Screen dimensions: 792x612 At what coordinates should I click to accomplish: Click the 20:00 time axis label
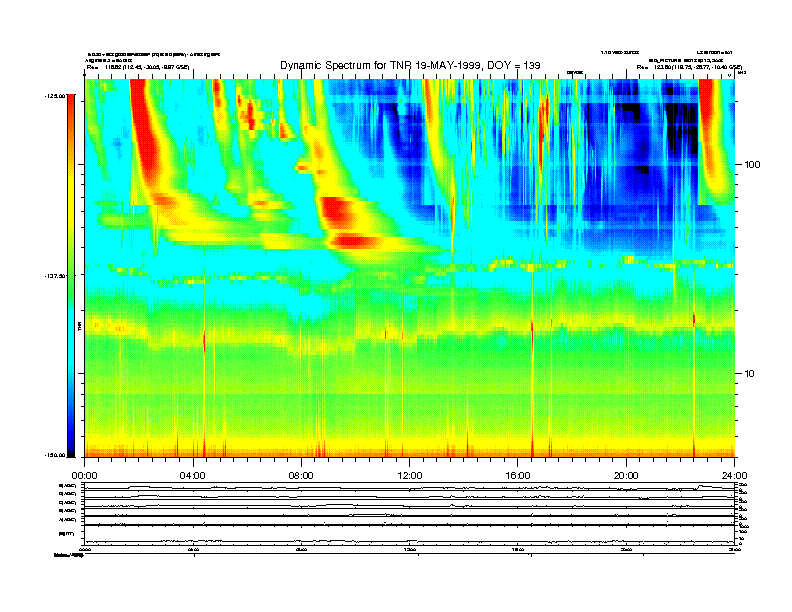coord(626,476)
